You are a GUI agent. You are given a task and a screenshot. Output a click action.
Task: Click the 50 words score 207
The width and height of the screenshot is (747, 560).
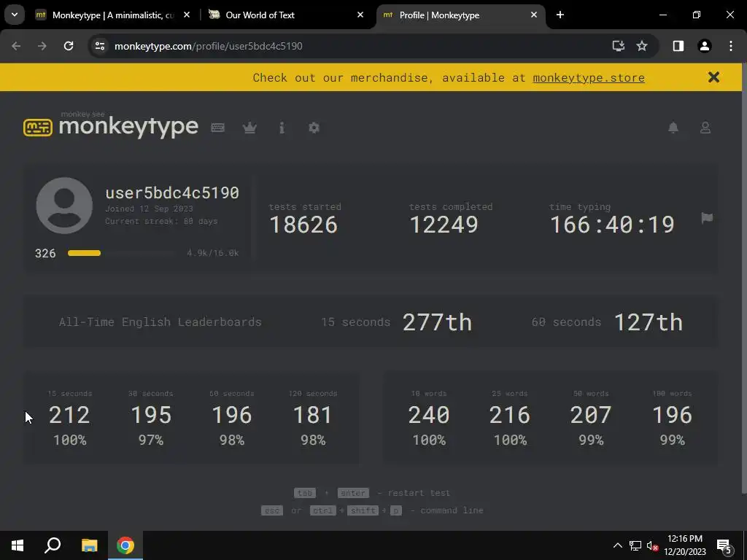pos(591,415)
